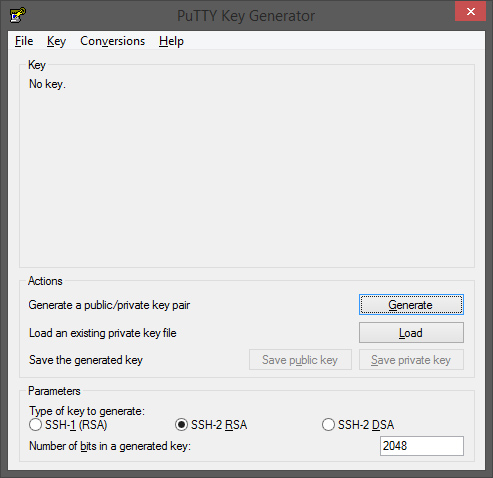493x478 pixels.
Task: Click the 'No key.' status text
Action: pyautogui.click(x=47, y=84)
